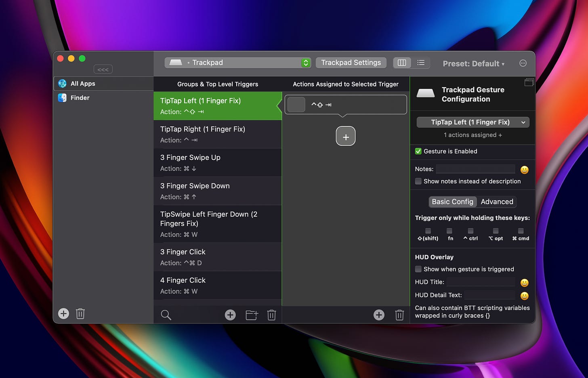Select TipTap Right (1 Finger Fix) trigger
This screenshot has width=588, height=378.
[x=217, y=134]
